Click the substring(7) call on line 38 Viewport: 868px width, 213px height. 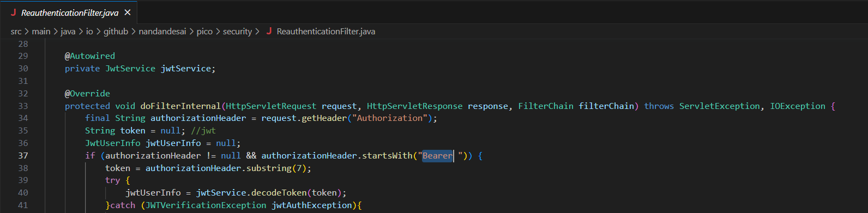click(276, 168)
